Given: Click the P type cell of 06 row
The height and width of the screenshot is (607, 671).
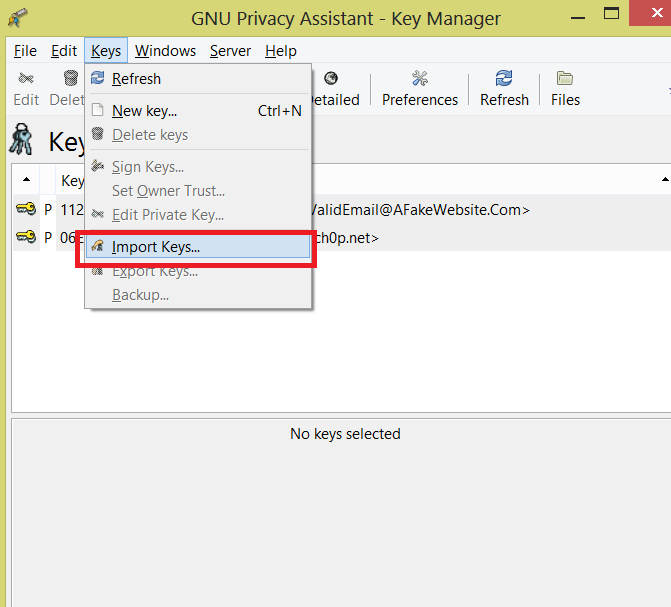Looking at the screenshot, I should pyautogui.click(x=48, y=237).
